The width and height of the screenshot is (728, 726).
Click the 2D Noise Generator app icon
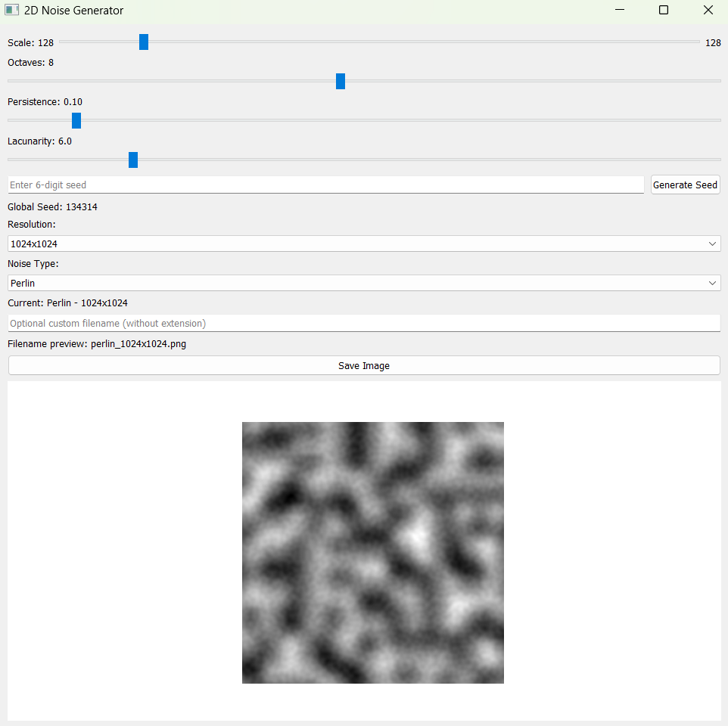11,10
